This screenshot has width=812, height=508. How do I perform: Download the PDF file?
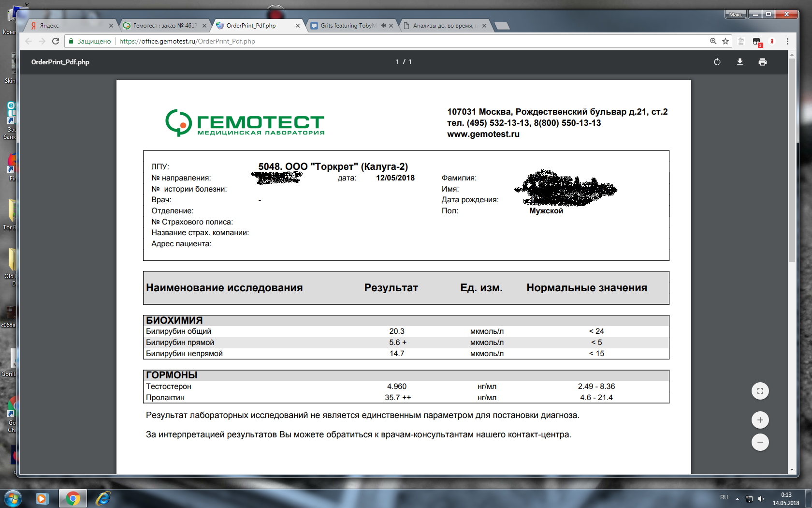click(739, 62)
